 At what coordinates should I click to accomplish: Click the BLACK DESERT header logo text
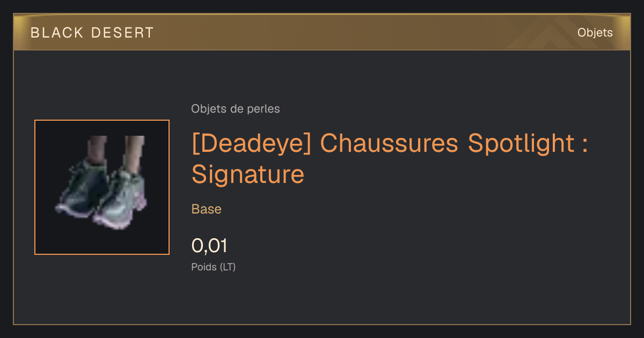[92, 33]
